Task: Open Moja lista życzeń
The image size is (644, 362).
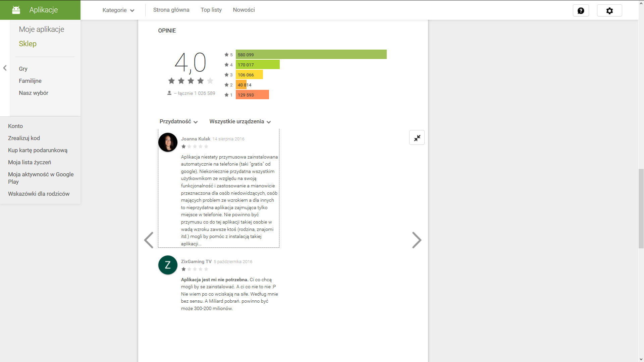Action: click(30, 162)
